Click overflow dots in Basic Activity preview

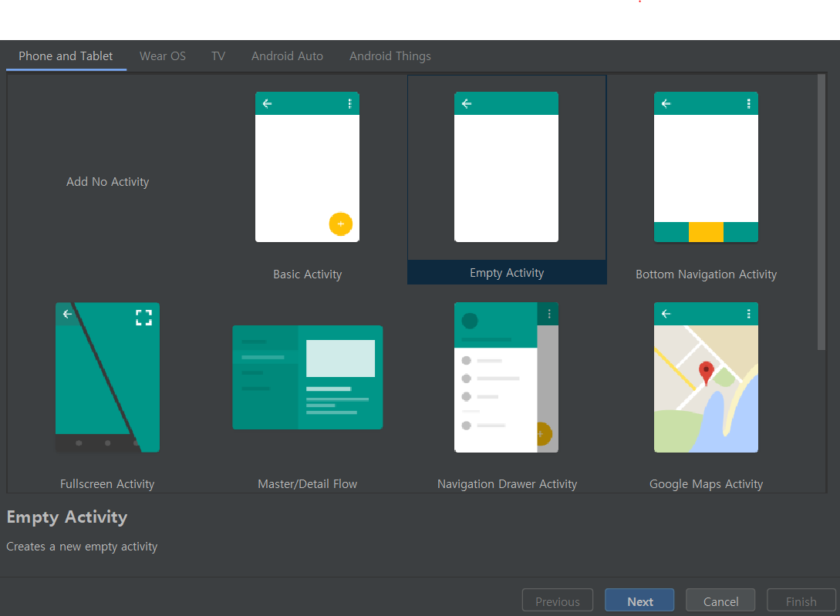[x=350, y=104]
